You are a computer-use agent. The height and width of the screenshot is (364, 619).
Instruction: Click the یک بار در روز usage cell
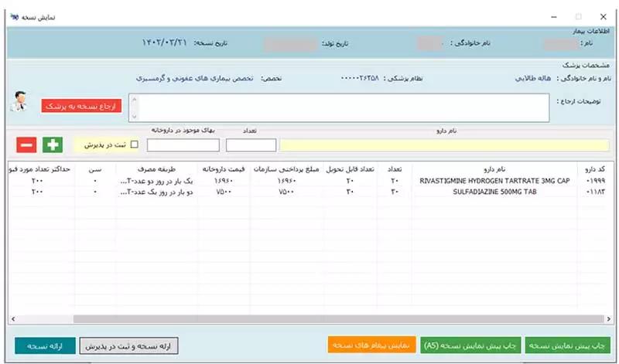156,181
